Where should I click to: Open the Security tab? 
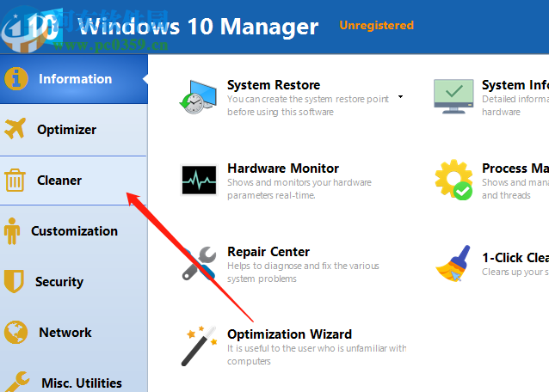[73, 282]
